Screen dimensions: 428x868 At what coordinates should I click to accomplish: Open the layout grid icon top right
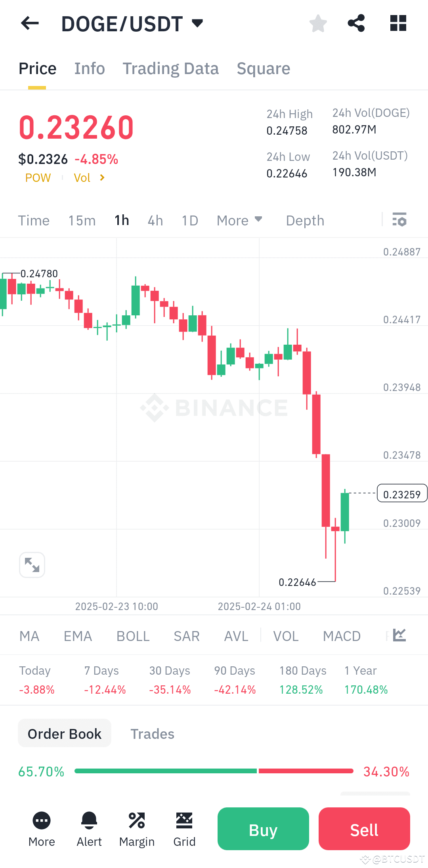pos(397,23)
